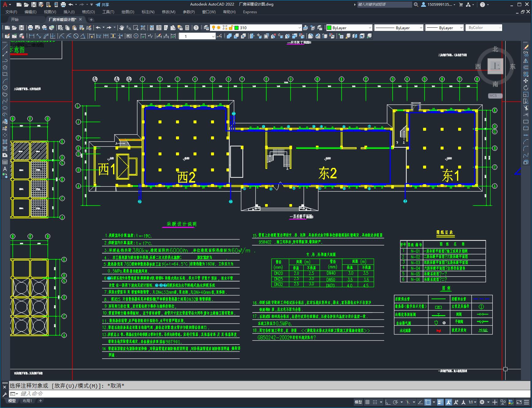The image size is (532, 408).
Task: Click the Pan hand tool
Action: [122, 28]
